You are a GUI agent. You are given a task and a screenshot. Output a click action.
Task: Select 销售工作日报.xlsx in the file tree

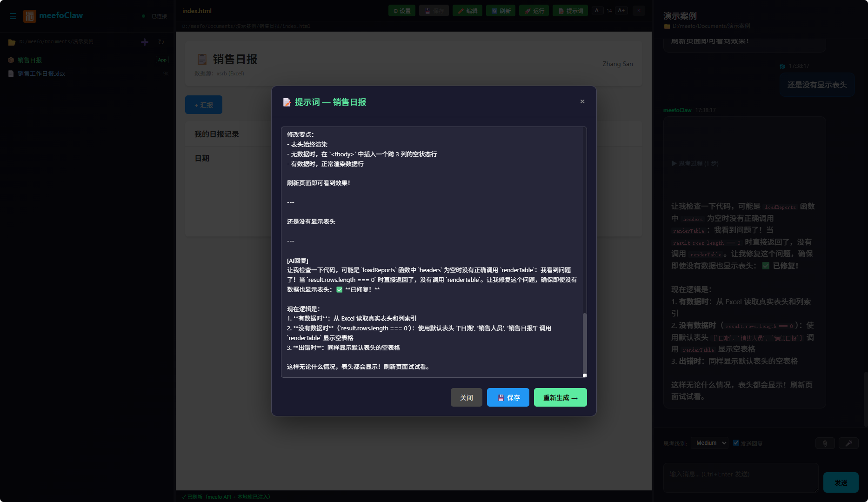click(x=41, y=74)
